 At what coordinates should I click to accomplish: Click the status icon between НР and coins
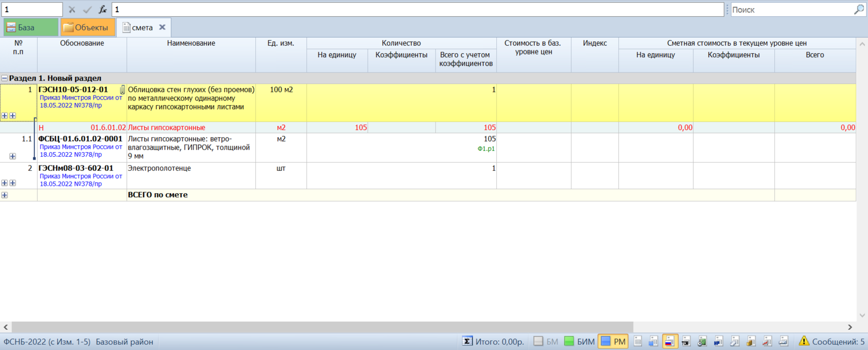[x=734, y=341]
